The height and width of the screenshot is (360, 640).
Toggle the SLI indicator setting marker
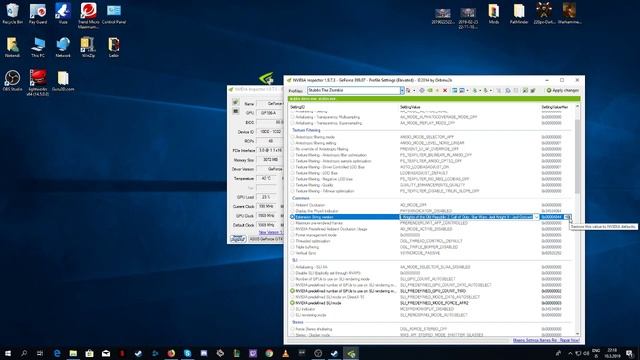tap(292, 309)
